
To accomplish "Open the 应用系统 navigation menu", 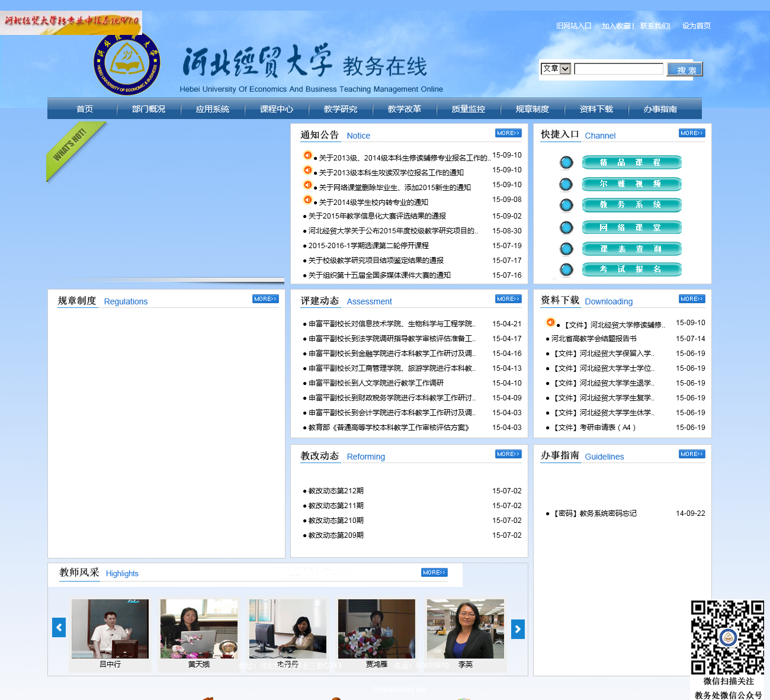I will (213, 109).
